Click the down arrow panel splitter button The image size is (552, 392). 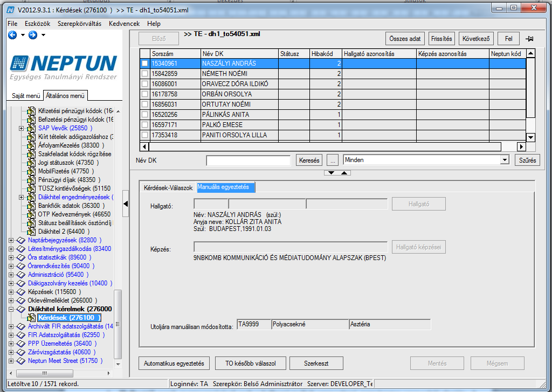click(x=331, y=173)
